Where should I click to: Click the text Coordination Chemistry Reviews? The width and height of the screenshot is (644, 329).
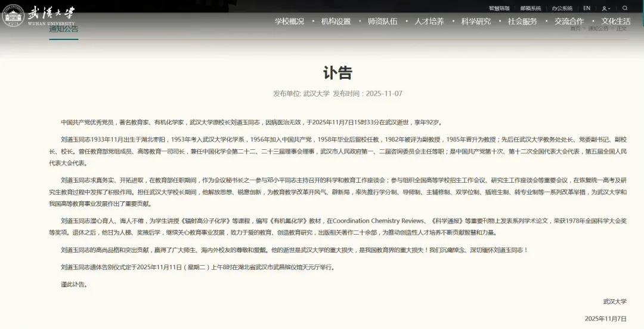pyautogui.click(x=379, y=221)
